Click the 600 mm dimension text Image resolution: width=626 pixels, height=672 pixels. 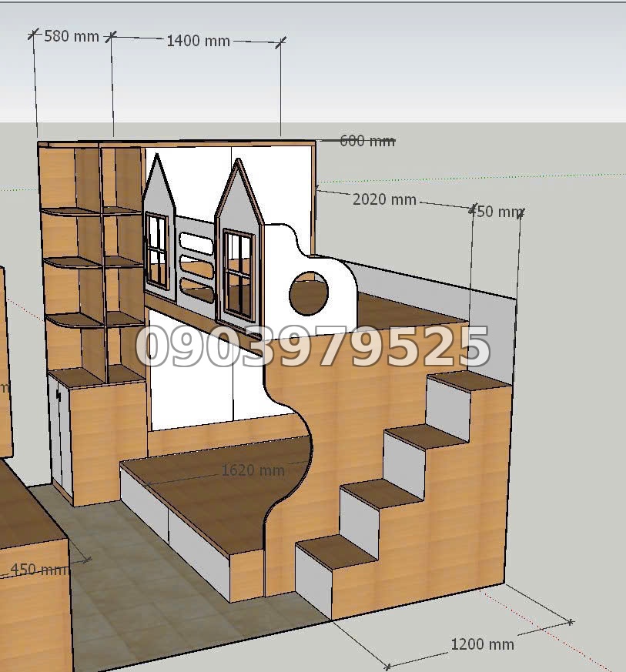[x=367, y=141]
